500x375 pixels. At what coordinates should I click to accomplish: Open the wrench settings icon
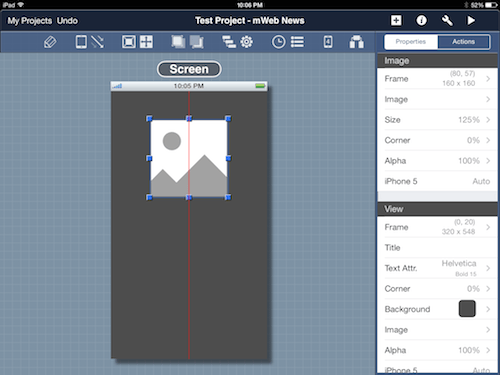(x=447, y=21)
